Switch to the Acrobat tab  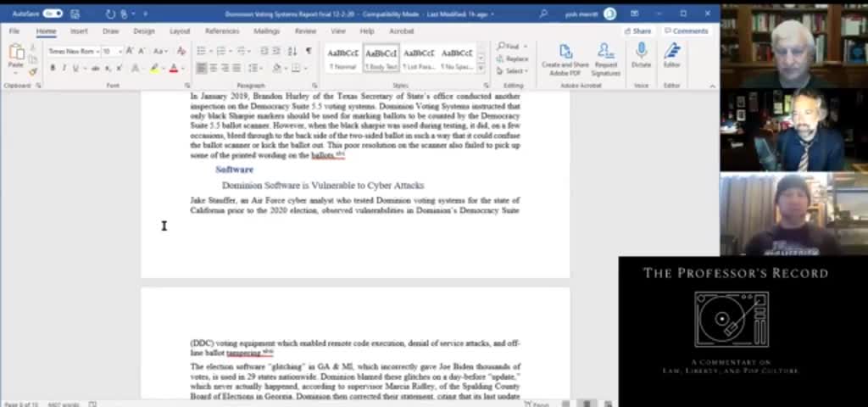(x=401, y=31)
